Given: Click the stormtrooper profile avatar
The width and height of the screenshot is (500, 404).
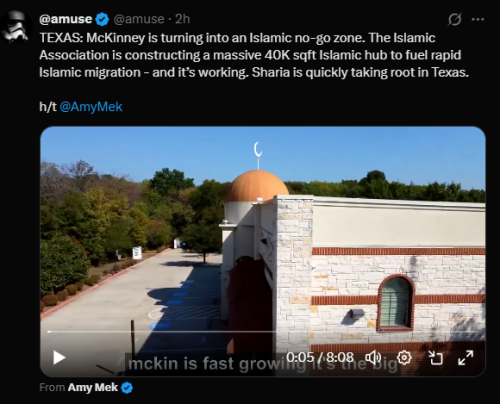Looking at the screenshot, I should click(x=15, y=27).
